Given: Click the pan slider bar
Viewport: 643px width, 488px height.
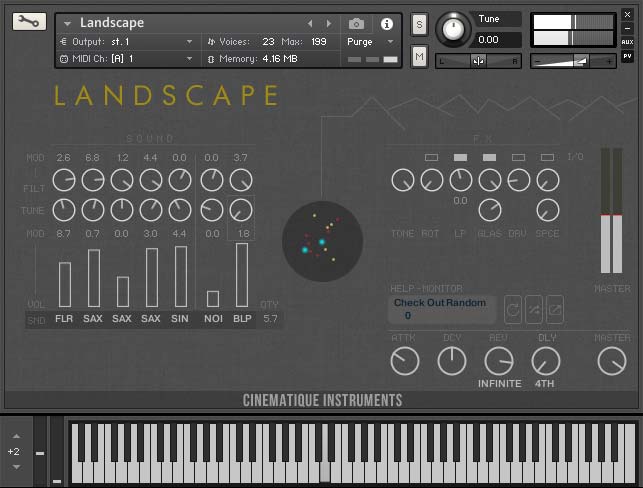Looking at the screenshot, I should [478, 61].
